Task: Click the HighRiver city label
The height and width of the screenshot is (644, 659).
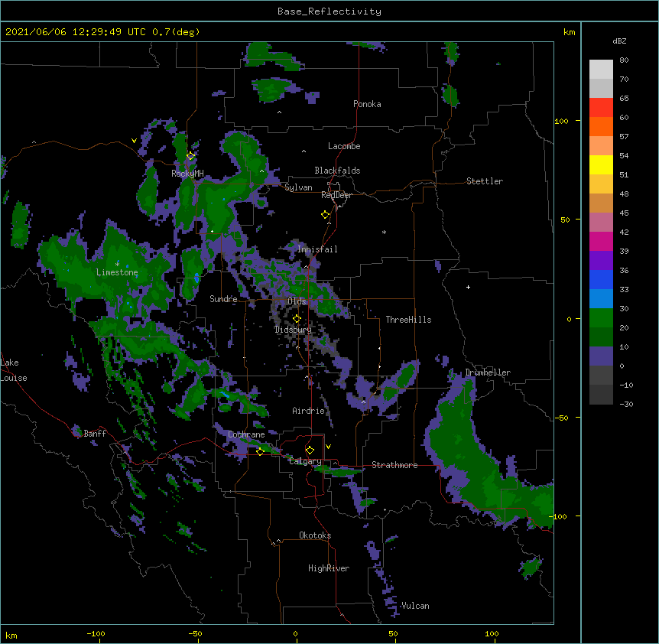Action: (329, 568)
